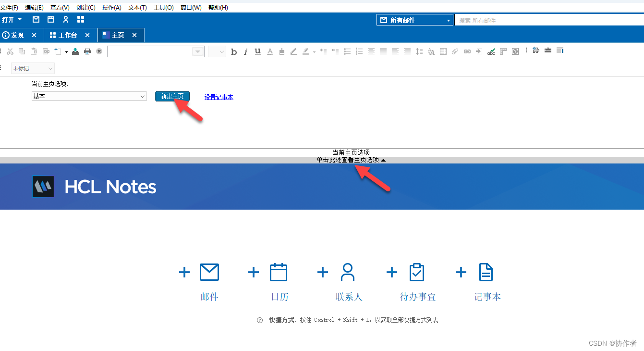
Task: Click the insert table grid icon
Action: click(443, 51)
